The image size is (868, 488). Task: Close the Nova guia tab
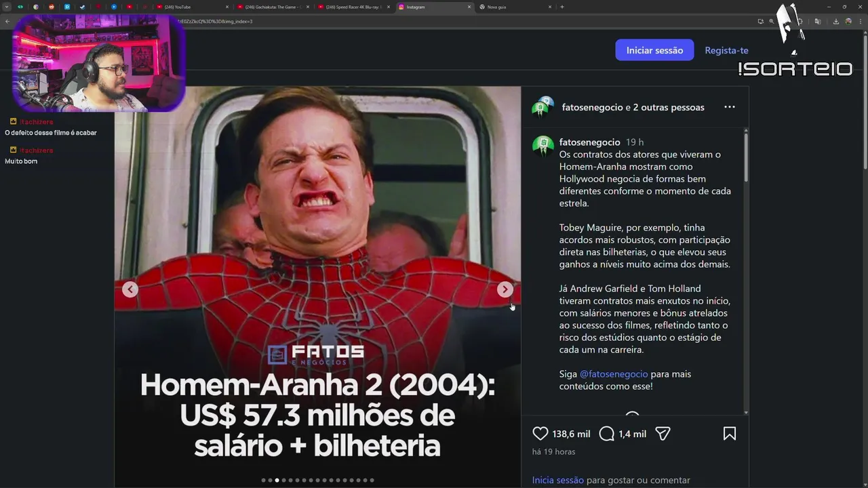550,7
